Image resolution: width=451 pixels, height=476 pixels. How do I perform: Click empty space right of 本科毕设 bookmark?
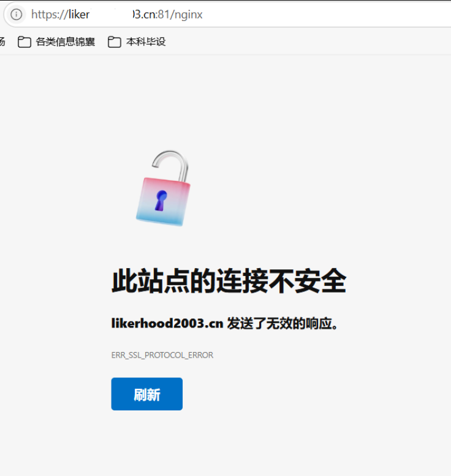pos(303,42)
